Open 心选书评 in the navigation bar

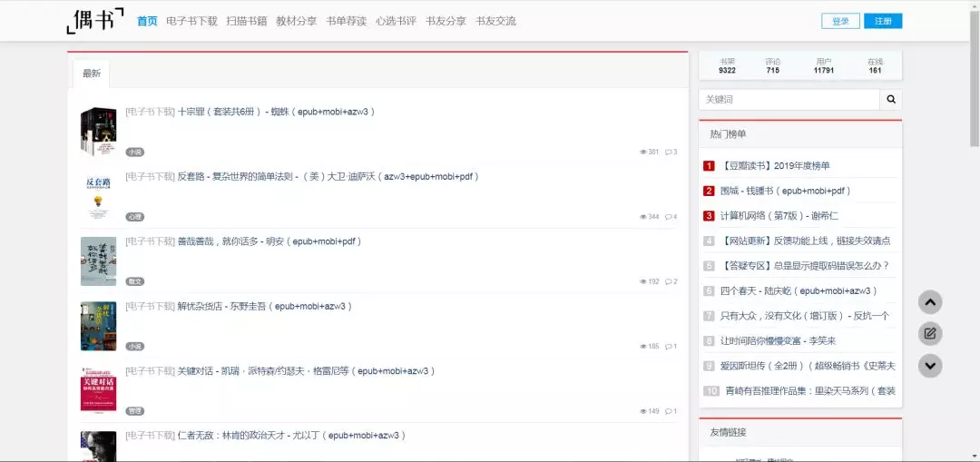(397, 21)
